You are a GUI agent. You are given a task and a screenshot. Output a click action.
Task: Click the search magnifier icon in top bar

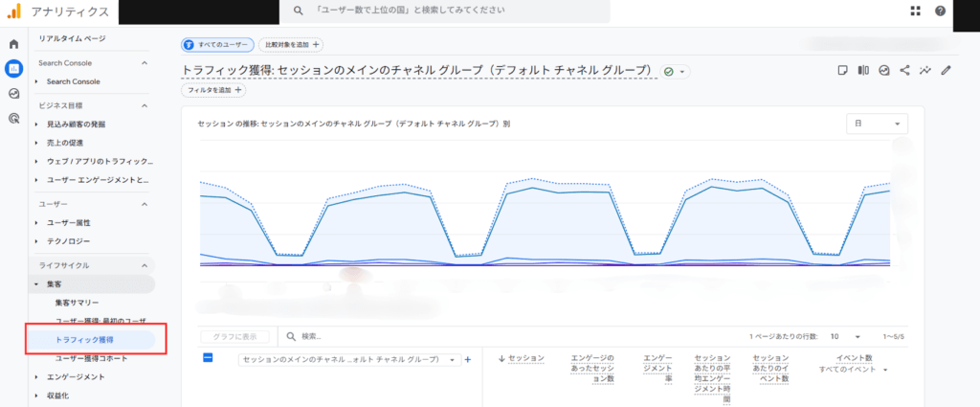point(299,11)
